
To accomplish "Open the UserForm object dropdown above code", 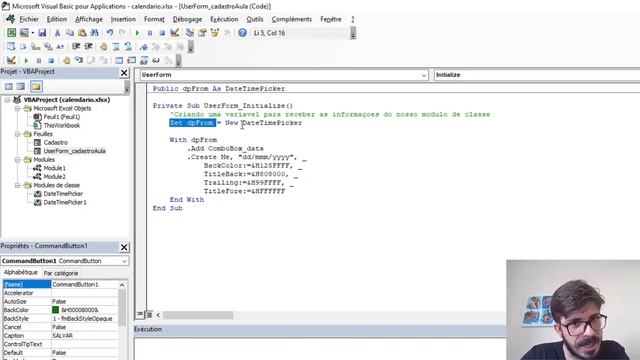I will (x=423, y=75).
